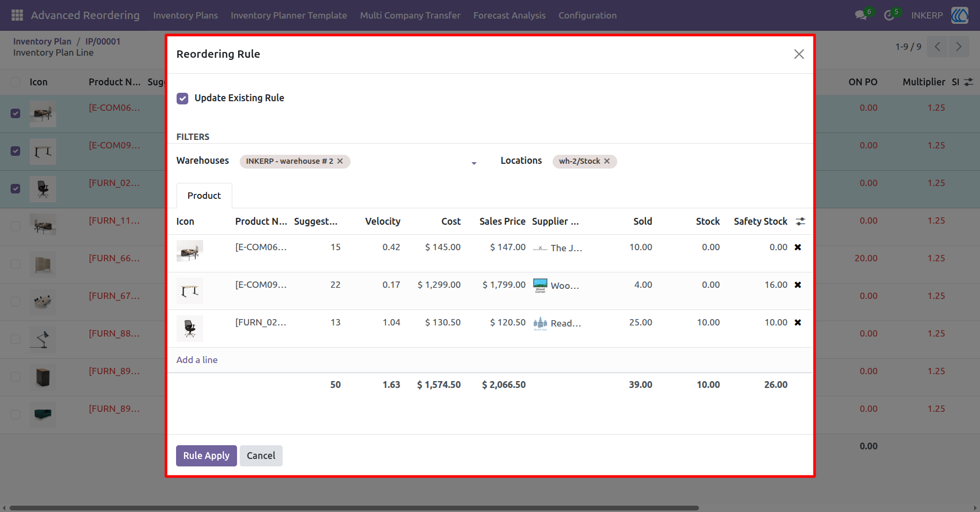This screenshot has height=512, width=980.
Task: Delete the E-COM09 product row
Action: click(798, 285)
